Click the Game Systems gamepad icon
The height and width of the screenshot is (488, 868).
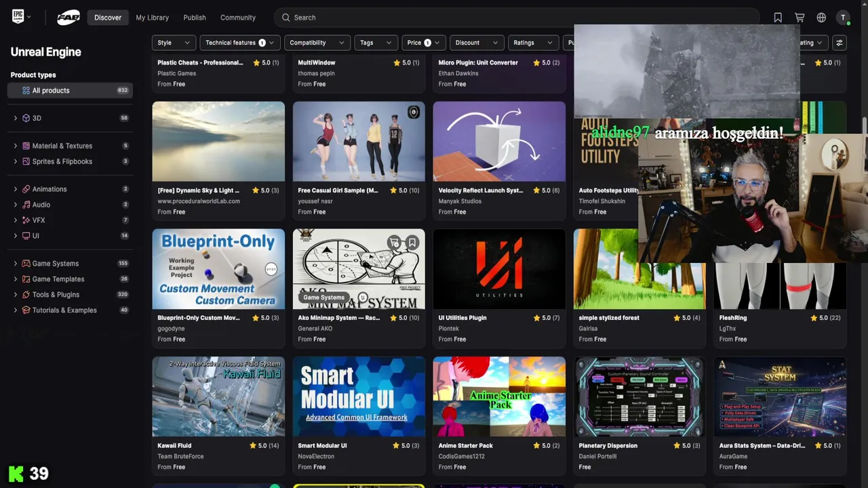click(26, 264)
